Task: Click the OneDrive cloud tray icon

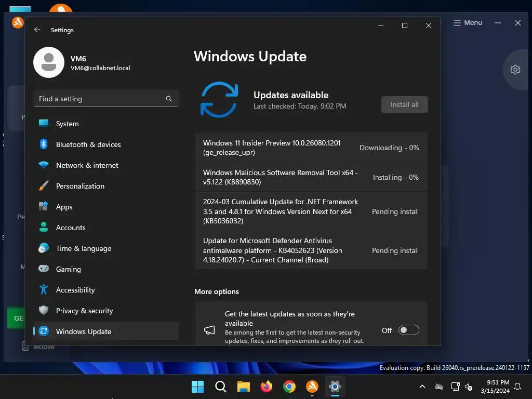Action: pos(439,387)
